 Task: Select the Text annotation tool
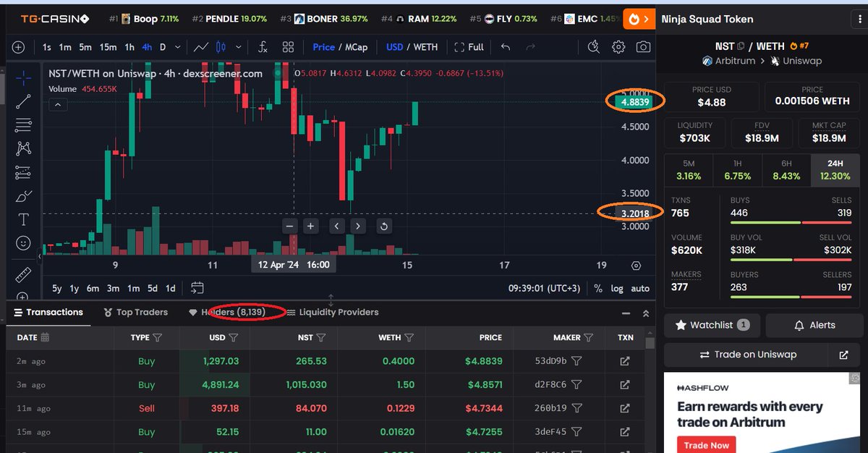pos(23,219)
